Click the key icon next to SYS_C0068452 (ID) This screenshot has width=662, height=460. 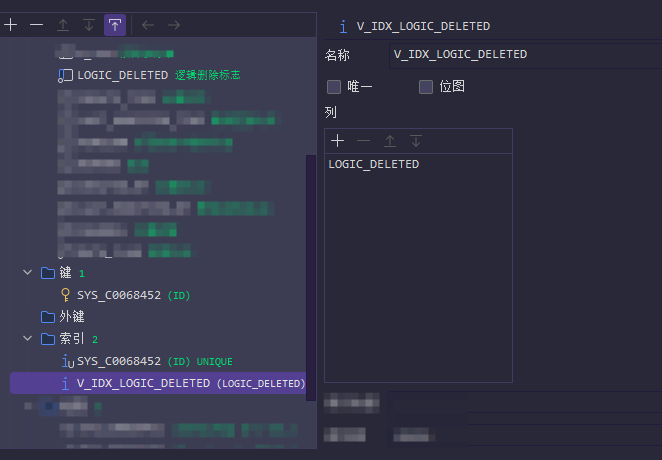tap(65, 295)
